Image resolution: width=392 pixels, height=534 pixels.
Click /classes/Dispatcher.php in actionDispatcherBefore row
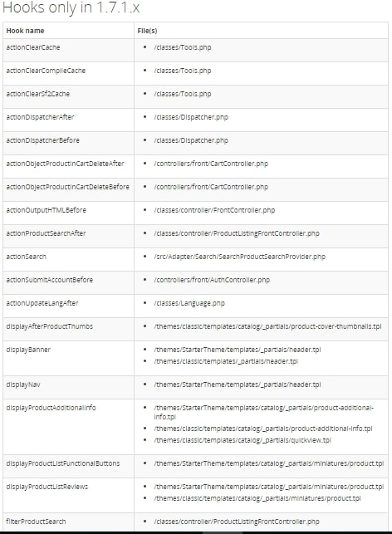(x=191, y=140)
